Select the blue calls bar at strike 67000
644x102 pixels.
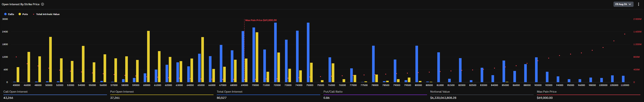(221, 64)
